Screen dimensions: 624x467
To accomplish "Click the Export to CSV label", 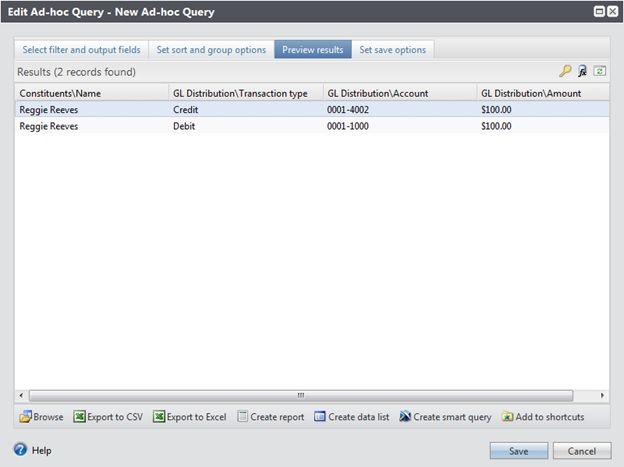I will [115, 417].
